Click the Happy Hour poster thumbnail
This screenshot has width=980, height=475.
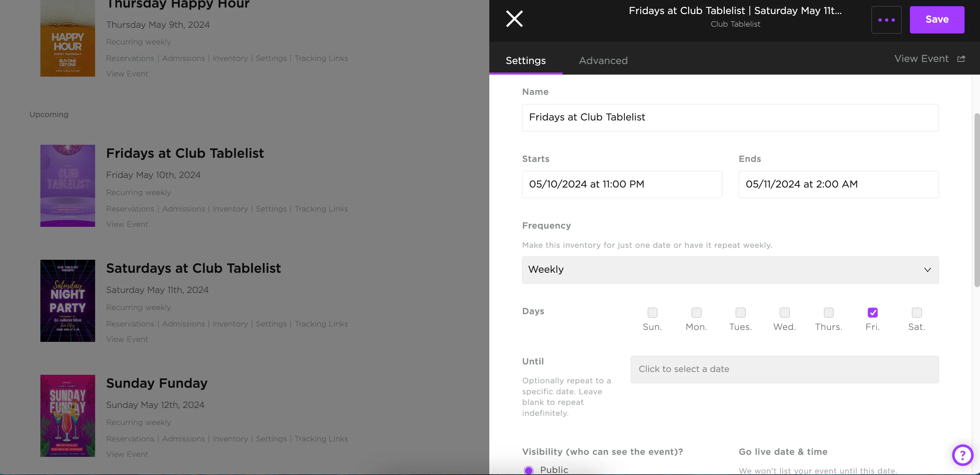click(68, 38)
